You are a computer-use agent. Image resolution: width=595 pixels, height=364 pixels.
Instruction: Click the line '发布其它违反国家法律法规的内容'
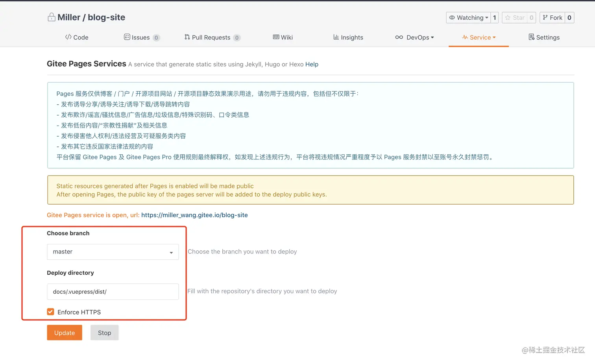point(105,147)
